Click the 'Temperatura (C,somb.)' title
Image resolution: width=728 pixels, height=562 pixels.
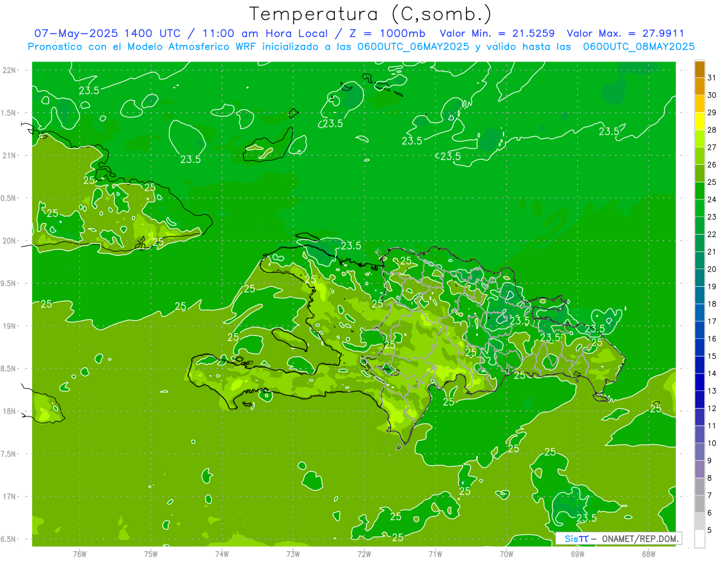click(x=371, y=14)
